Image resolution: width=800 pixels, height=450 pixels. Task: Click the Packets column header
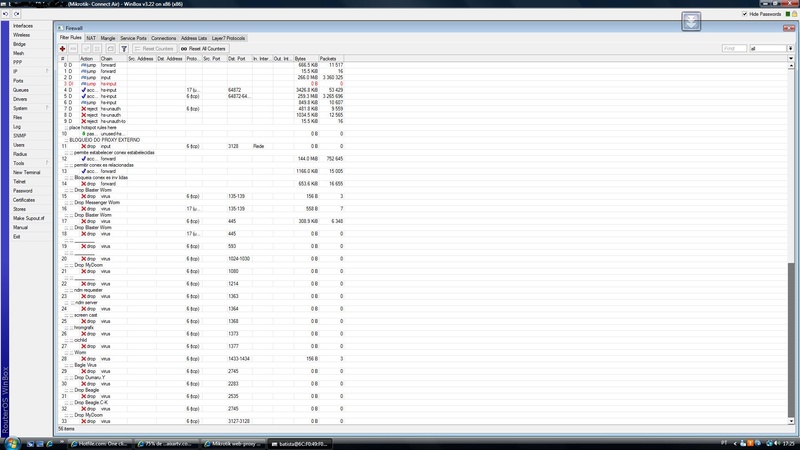coord(331,59)
